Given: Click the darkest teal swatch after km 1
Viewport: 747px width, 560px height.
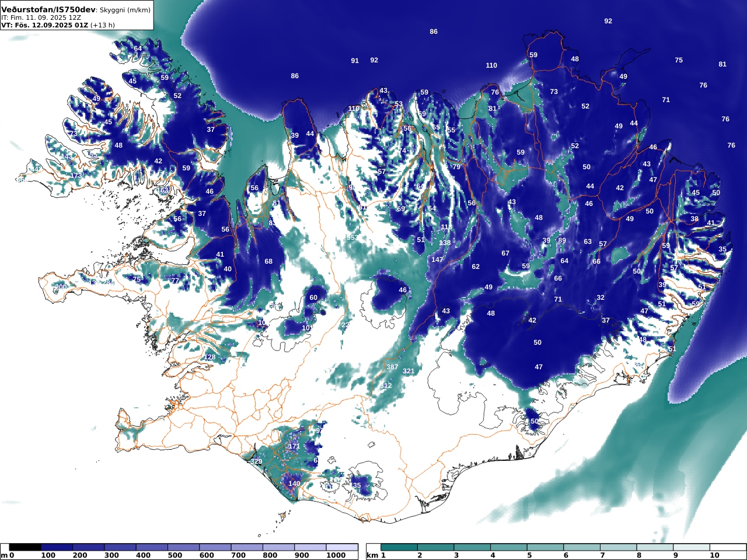Looking at the screenshot, I should pos(399,547).
